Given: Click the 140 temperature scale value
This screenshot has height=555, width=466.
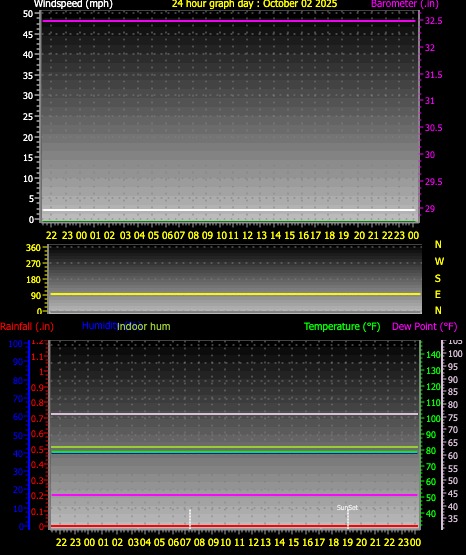Looking at the screenshot, I should [x=433, y=354].
